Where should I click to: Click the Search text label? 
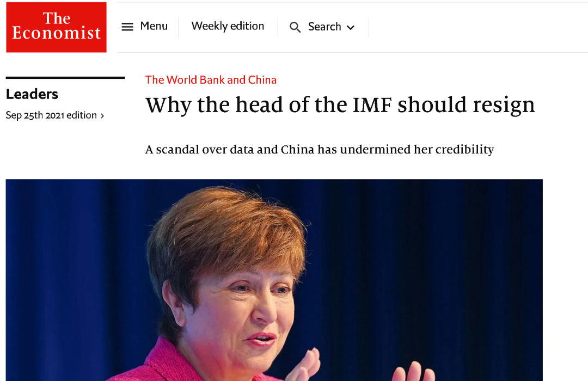[x=324, y=27]
